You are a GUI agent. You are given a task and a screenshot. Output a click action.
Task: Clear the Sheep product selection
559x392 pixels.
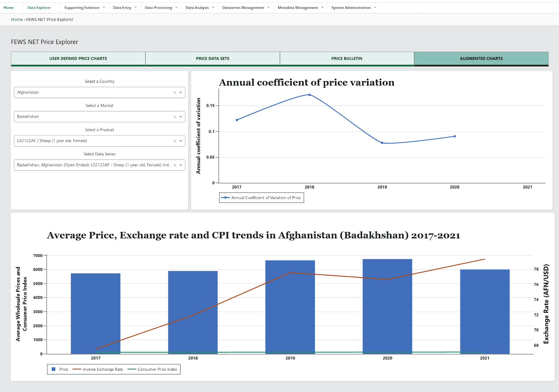(175, 141)
